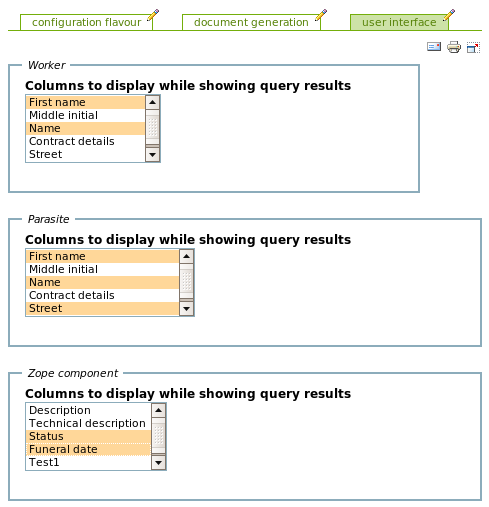Click pencil edit icon on document generation tab
Viewport: 489px width, 507px height.
(321, 15)
